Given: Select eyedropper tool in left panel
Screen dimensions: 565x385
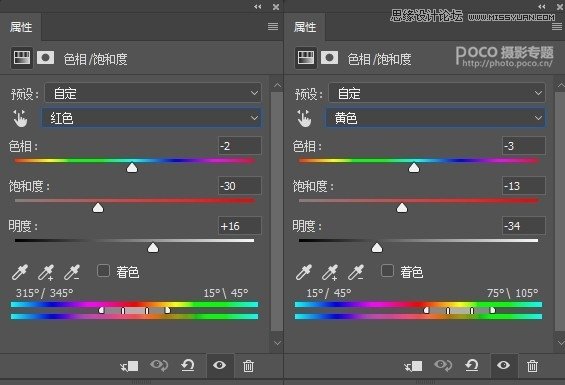Looking at the screenshot, I should (x=19, y=272).
